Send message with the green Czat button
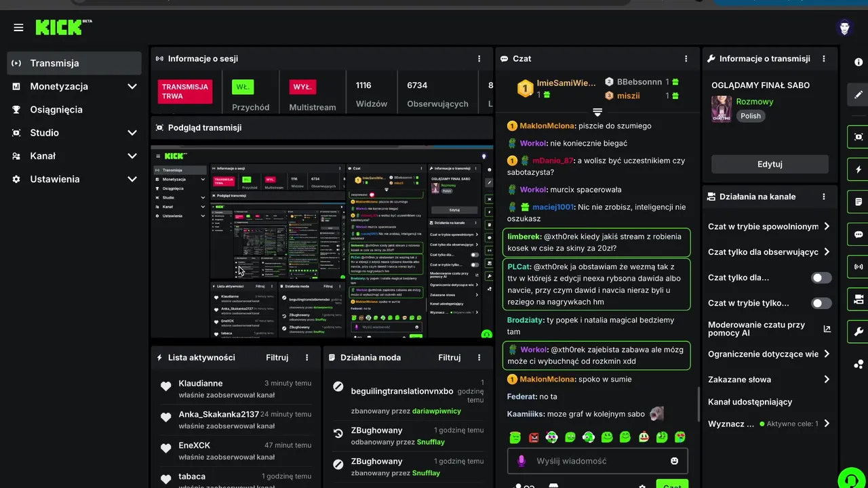868x488 pixels. [672, 484]
